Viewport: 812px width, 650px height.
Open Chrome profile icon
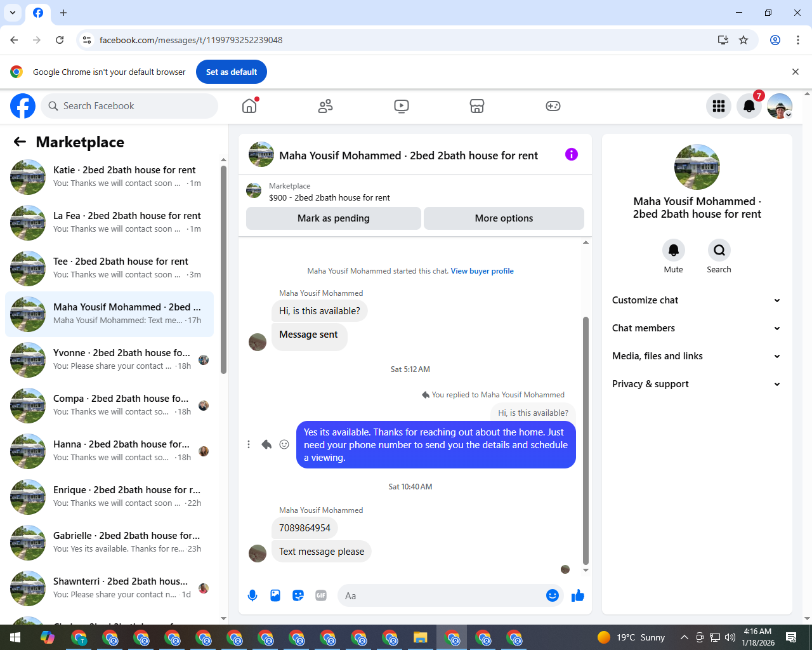[x=775, y=40]
